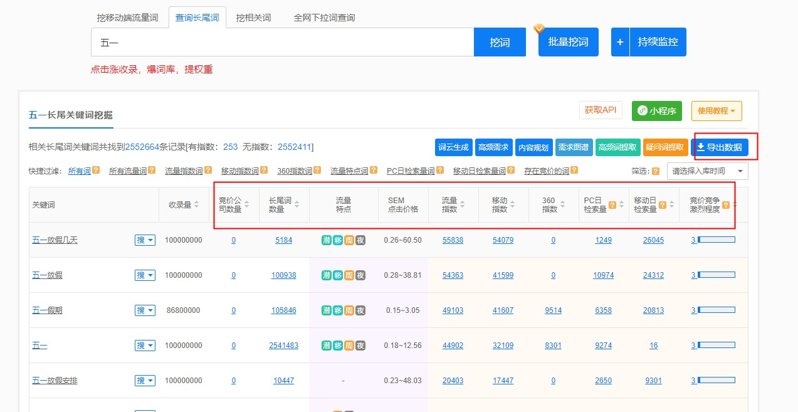This screenshot has height=412, width=798.
Task: Click the keyword search input field
Action: (281, 43)
